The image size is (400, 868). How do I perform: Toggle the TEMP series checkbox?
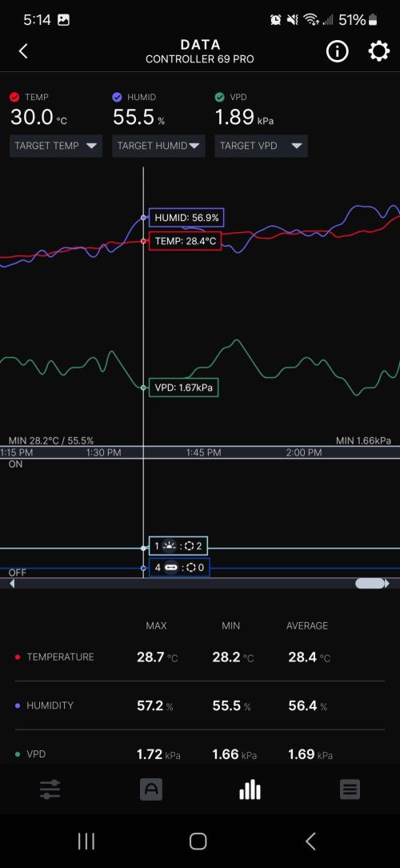coord(15,98)
